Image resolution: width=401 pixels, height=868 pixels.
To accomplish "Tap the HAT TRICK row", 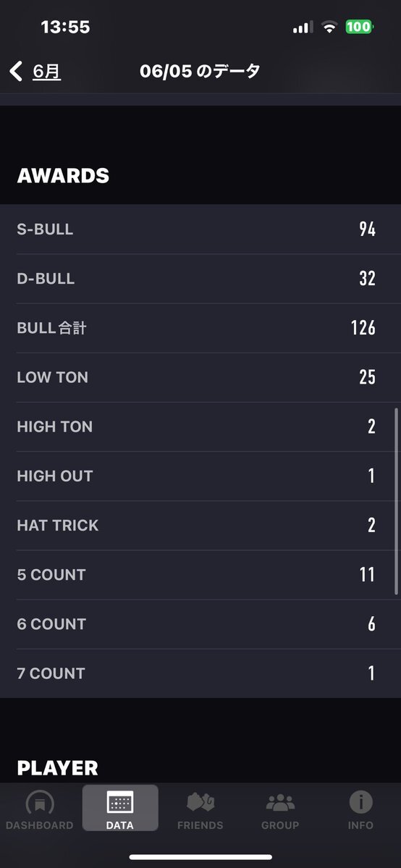I will click(200, 526).
